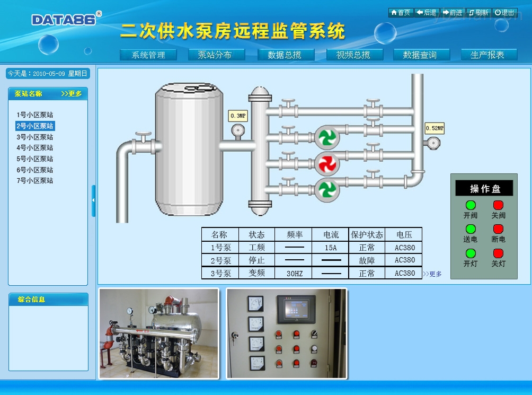Image resolution: width=532 pixels, height=395 pixels.
Task: Click the 停止 status cell
Action: coord(256,261)
